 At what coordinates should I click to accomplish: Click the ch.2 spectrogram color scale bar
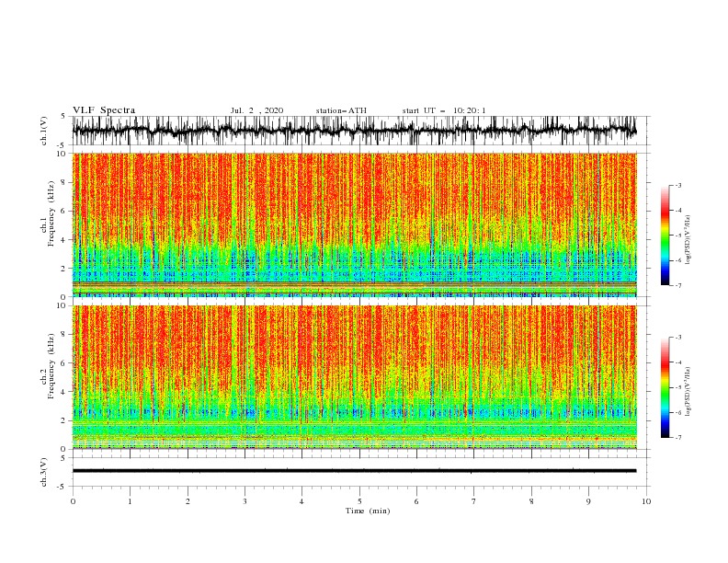(665, 387)
